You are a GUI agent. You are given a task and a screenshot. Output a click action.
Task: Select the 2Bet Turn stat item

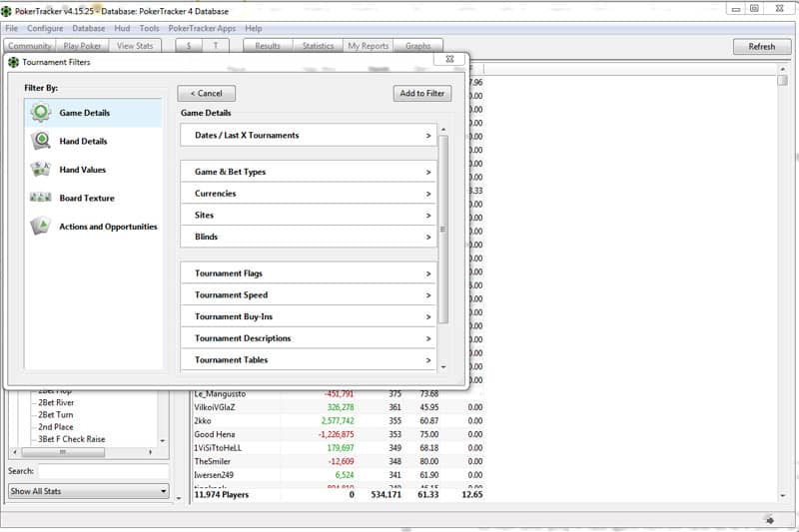56,415
